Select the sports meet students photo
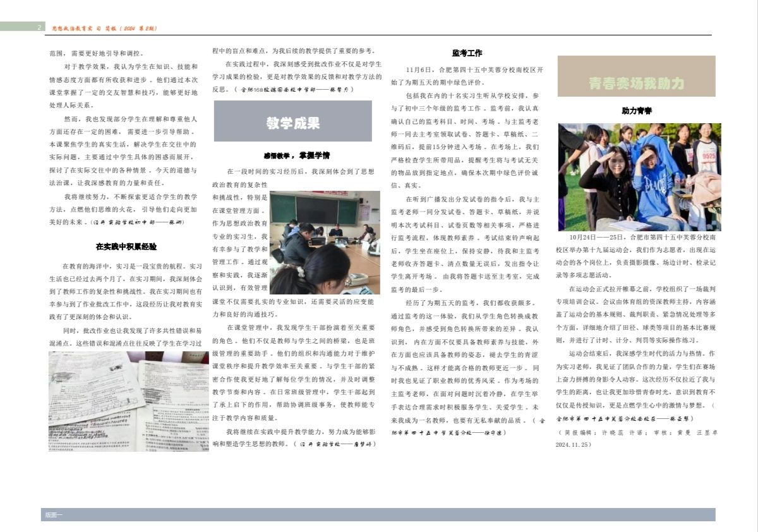Screen dimensions: 758x532 click(x=639, y=177)
